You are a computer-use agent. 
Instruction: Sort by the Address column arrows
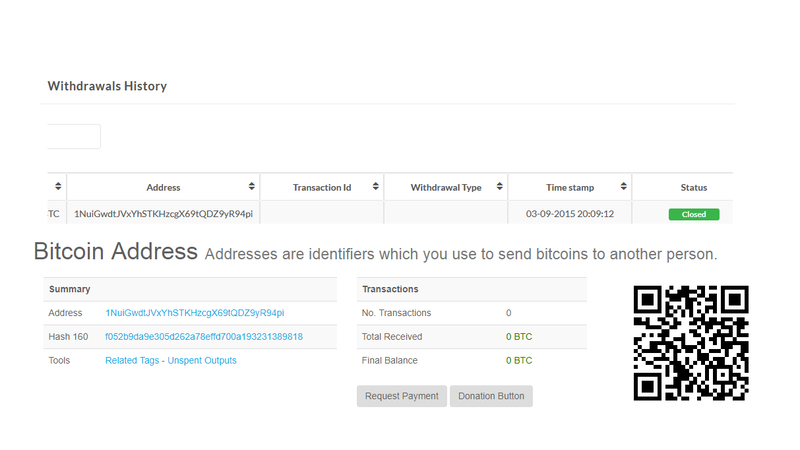252,186
